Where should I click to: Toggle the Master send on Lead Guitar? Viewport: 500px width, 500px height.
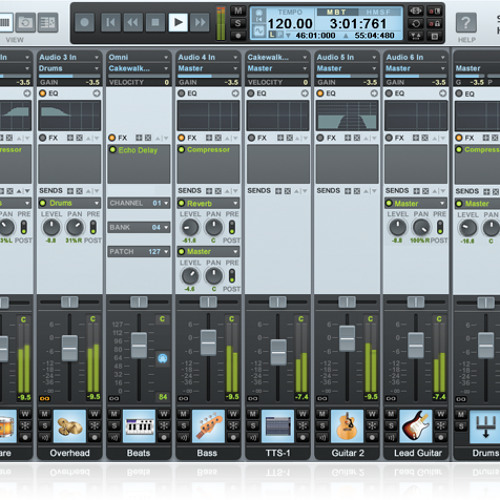[x=389, y=203]
